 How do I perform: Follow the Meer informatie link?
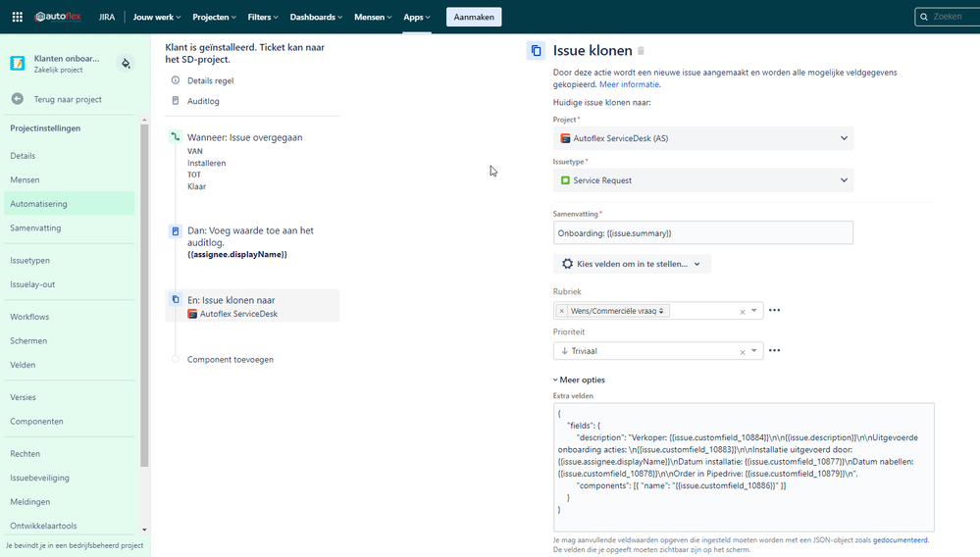(630, 84)
